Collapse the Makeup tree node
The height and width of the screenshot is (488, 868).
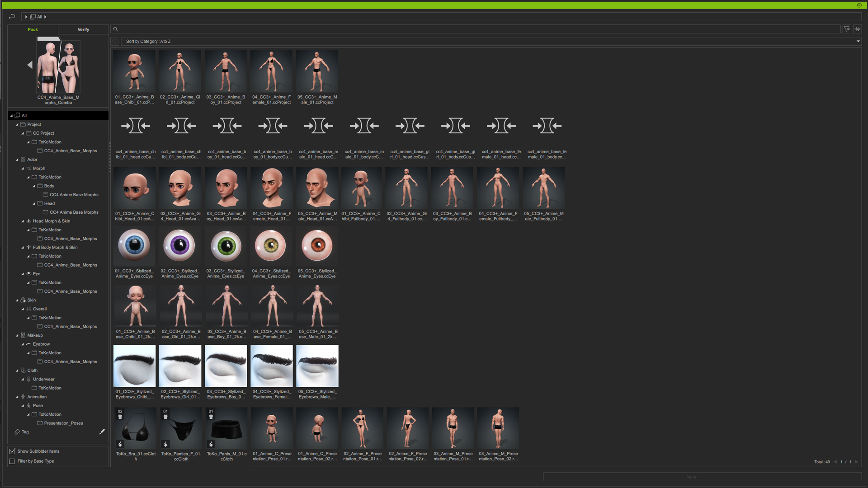tap(17, 335)
